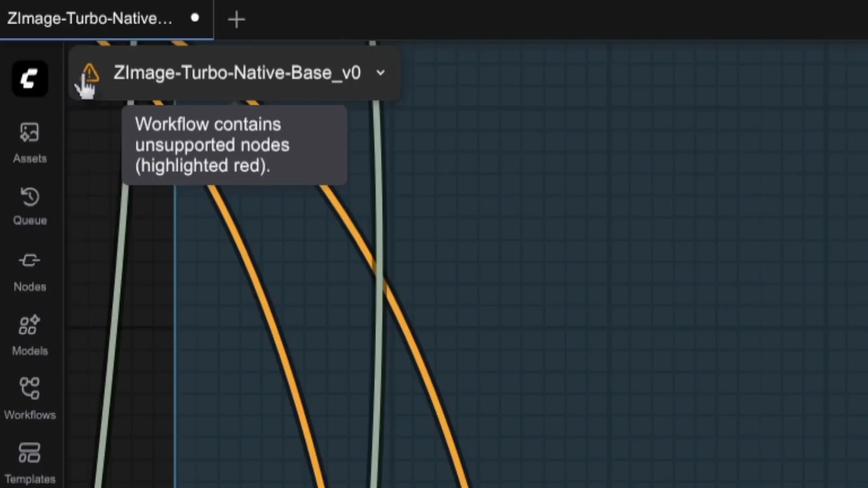Click the ZImage-Turbo-Native-Base_v0 title text
Viewport: 868px width, 488px height.
236,73
